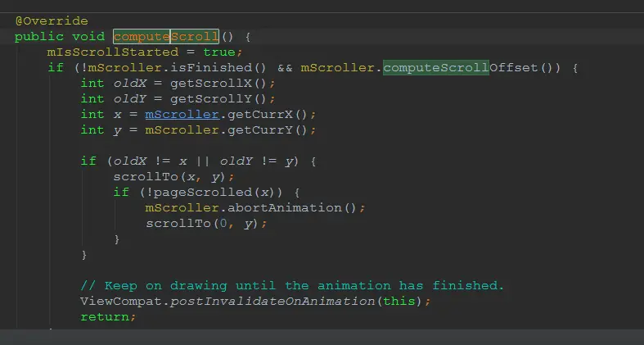The height and width of the screenshot is (345, 644).
Task: Click the getScrollX() call
Action: (218, 83)
